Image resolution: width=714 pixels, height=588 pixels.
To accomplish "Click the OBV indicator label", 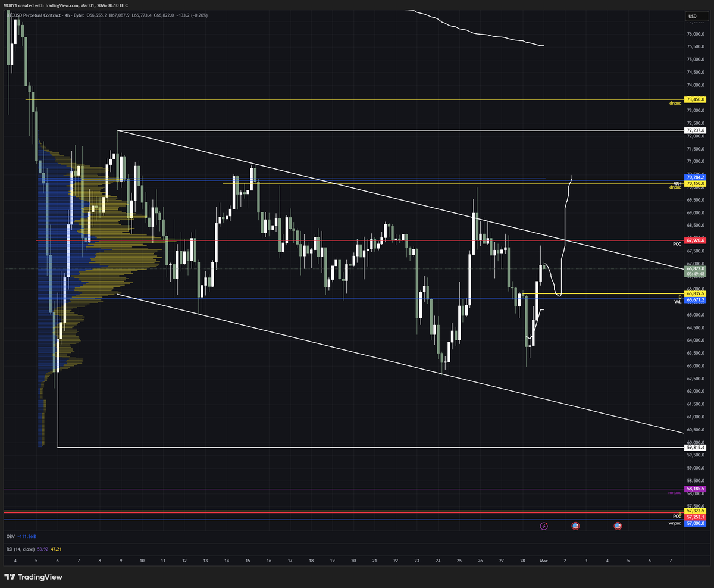I will (10, 536).
